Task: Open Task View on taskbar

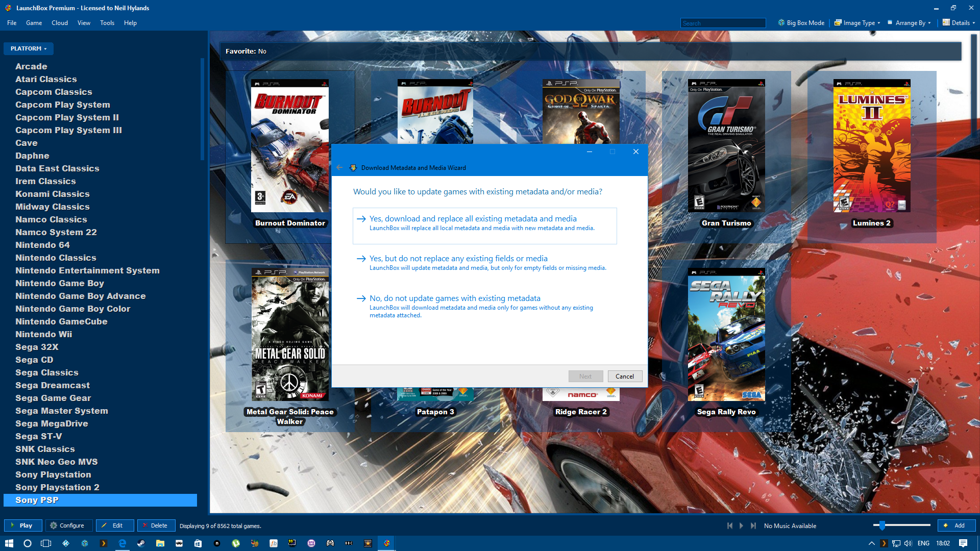Action: tap(46, 543)
